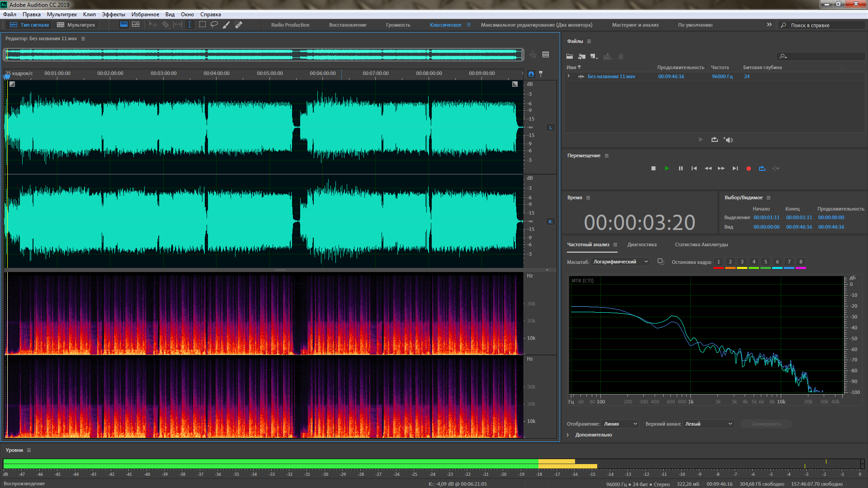The width and height of the screenshot is (868, 488).
Task: Click the Open File folder icon
Action: tap(570, 56)
